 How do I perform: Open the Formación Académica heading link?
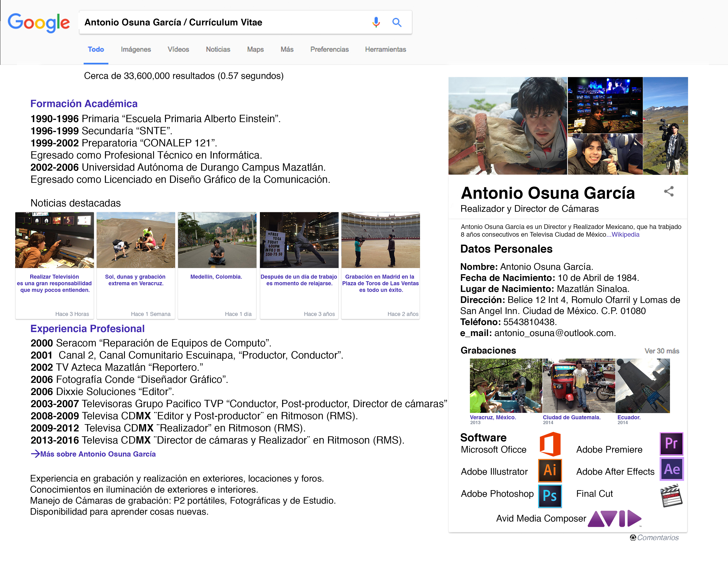click(84, 104)
